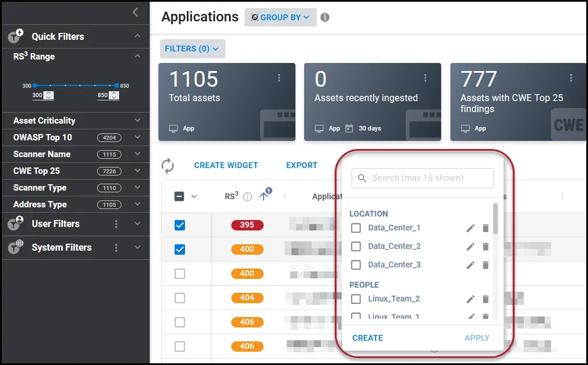Check the Data_Center_2 tag checkbox
Viewport: 588px width, 365px height.
click(356, 246)
